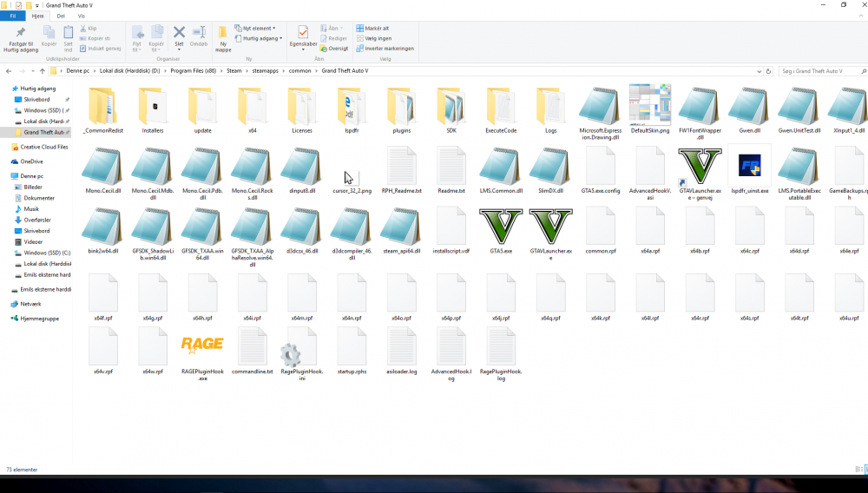The width and height of the screenshot is (868, 493).
Task: Create Ny mappe new folder
Action: (223, 39)
